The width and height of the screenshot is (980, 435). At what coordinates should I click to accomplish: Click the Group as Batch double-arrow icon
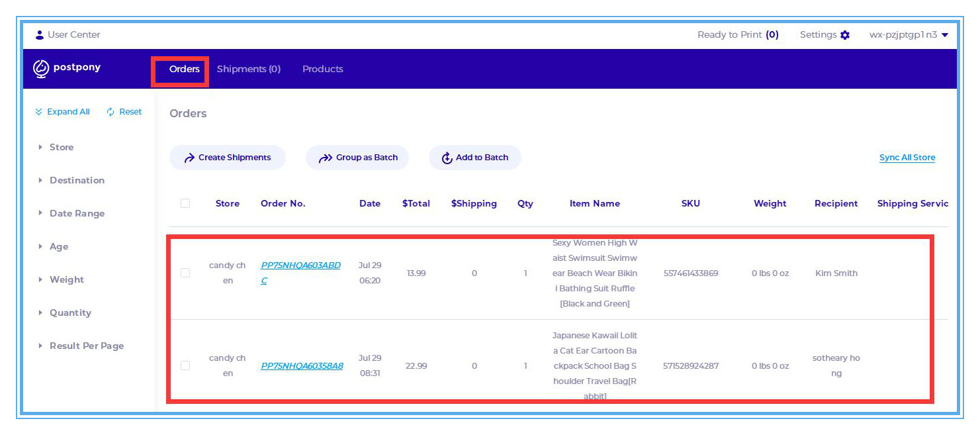325,158
